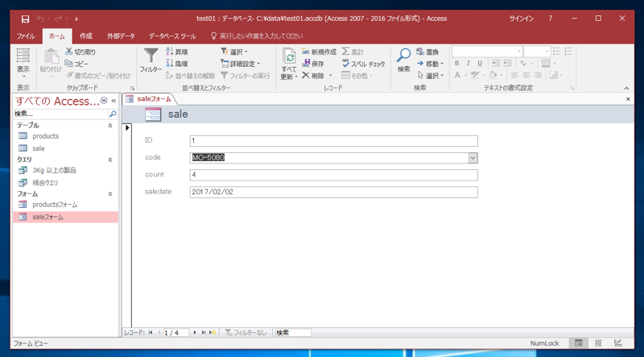
Task: Toggle the フィルターなし filter button
Action: point(246,332)
